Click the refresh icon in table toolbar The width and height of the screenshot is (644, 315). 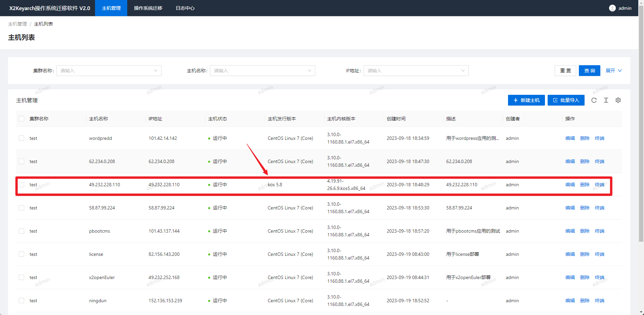pyautogui.click(x=594, y=100)
